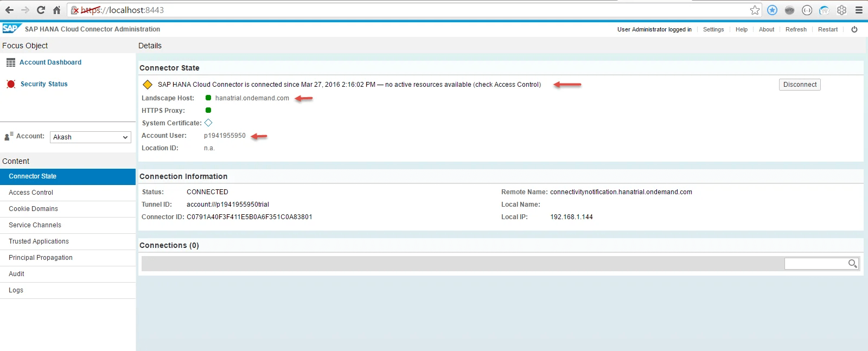
Task: Select Connector State in Content menu
Action: (x=68, y=176)
